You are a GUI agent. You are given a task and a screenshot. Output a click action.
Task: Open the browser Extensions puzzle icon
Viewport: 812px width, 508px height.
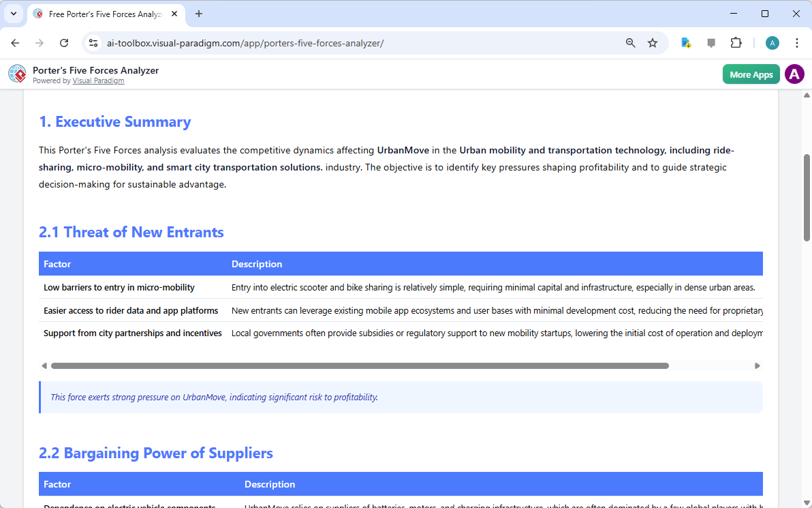736,42
